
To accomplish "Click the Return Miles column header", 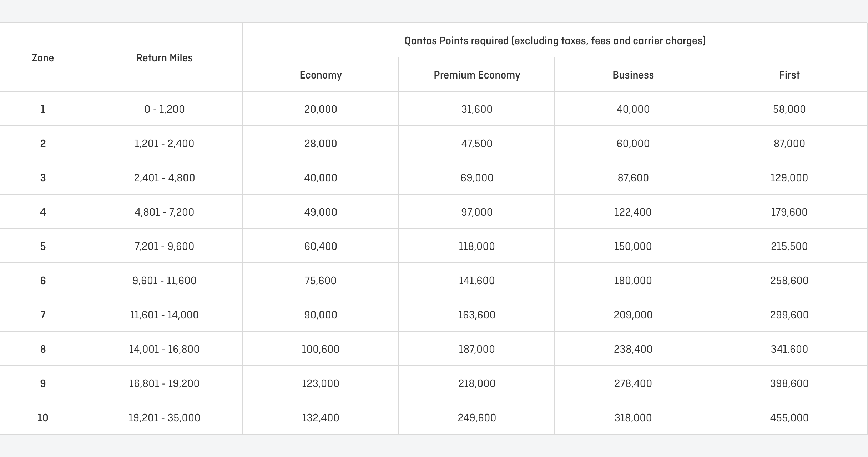I will point(164,57).
